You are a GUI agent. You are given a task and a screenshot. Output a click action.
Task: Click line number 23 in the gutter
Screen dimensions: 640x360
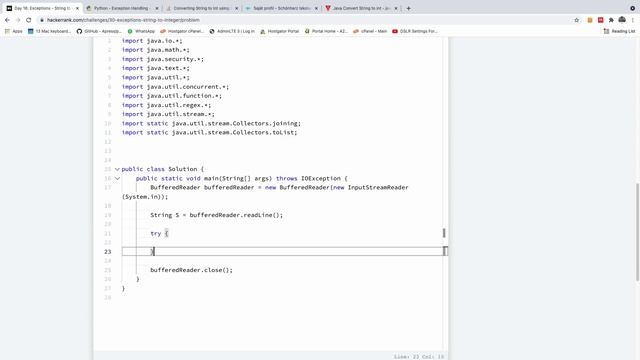tap(108, 252)
